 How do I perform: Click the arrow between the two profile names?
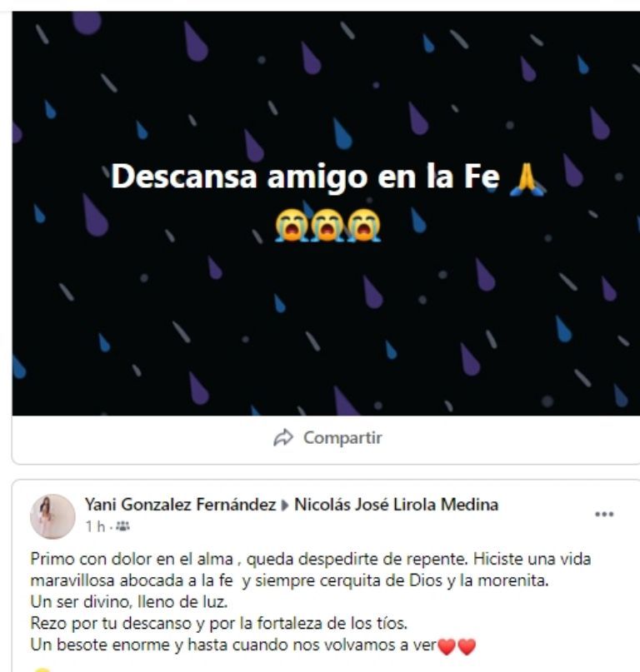click(x=285, y=505)
